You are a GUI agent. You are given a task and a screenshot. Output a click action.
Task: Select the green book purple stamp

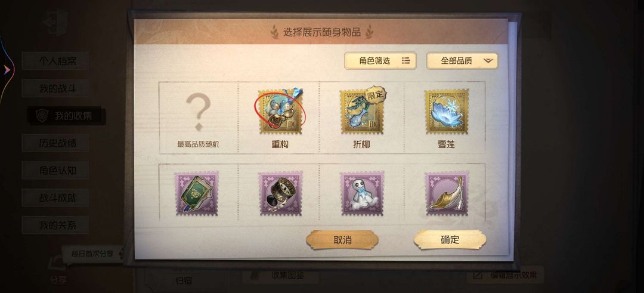[197, 193]
